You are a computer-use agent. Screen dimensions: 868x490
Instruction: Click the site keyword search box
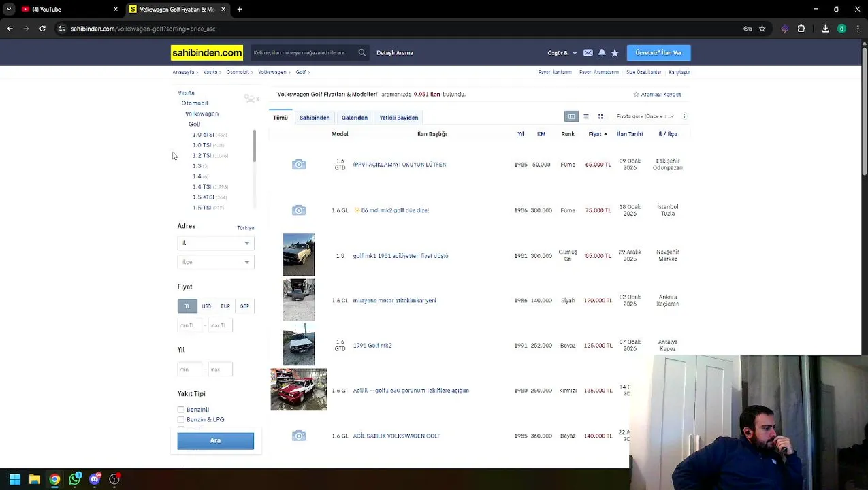click(303, 52)
